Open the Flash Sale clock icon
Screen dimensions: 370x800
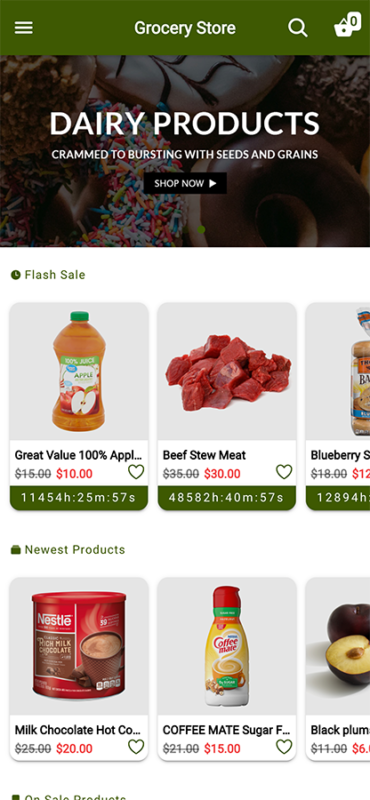(16, 275)
